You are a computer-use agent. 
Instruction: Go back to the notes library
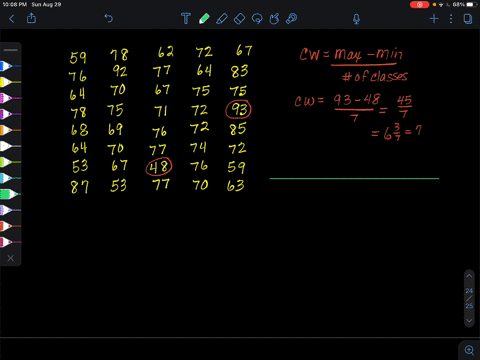(x=12, y=19)
